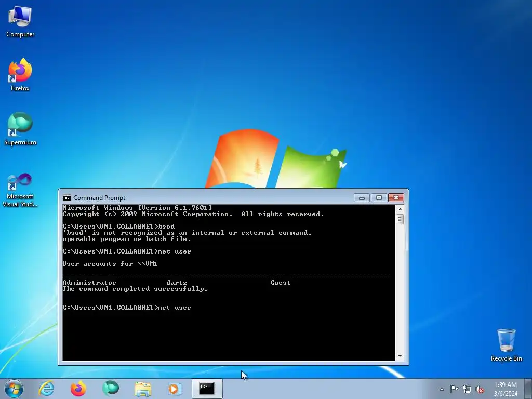The width and height of the screenshot is (532, 399).
Task: Click the 'operable program or batch file.' line
Action: (x=127, y=239)
